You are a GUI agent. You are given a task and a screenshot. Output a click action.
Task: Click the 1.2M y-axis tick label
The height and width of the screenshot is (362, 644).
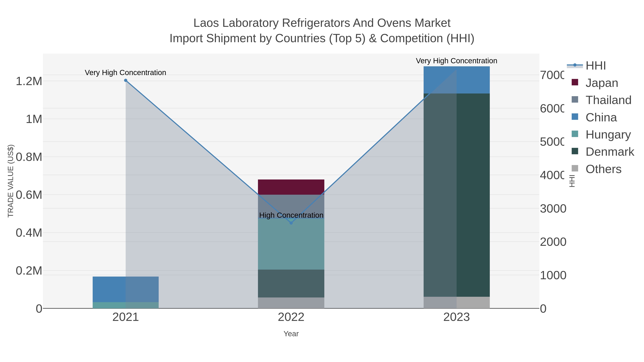(29, 81)
